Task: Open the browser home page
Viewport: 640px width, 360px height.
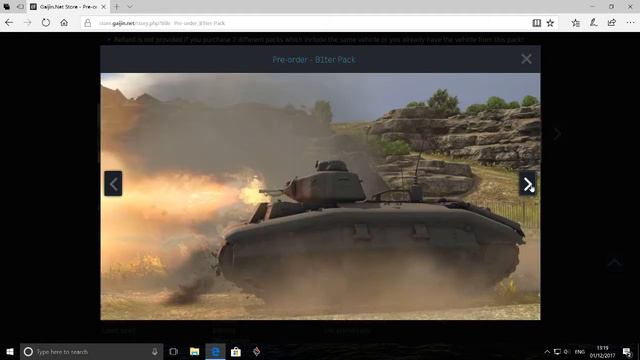Action: [x=64, y=23]
